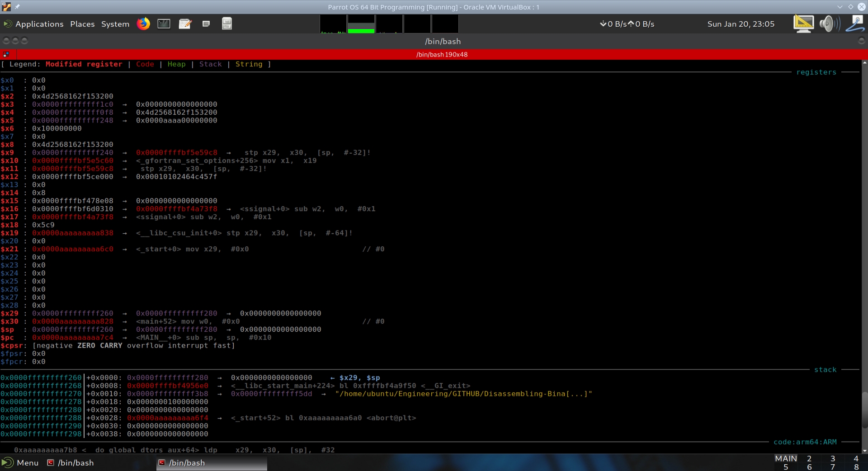Click the "Stack" legend label
This screenshot has width=868, height=471.
coord(210,64)
